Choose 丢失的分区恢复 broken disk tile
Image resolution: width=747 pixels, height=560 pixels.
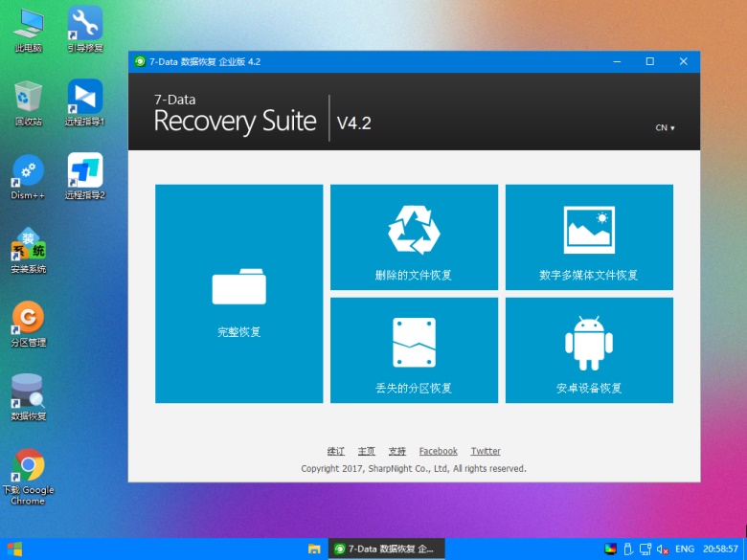(414, 349)
